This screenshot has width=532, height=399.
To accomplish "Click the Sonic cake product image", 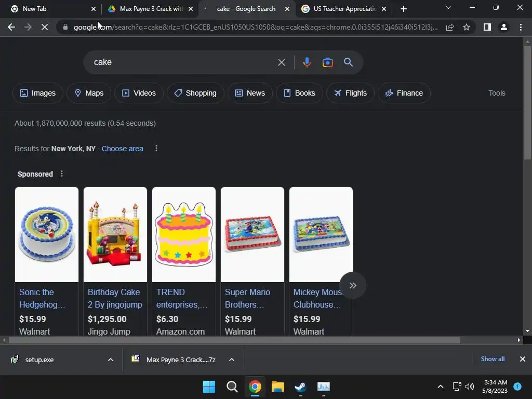I will pyautogui.click(x=47, y=234).
